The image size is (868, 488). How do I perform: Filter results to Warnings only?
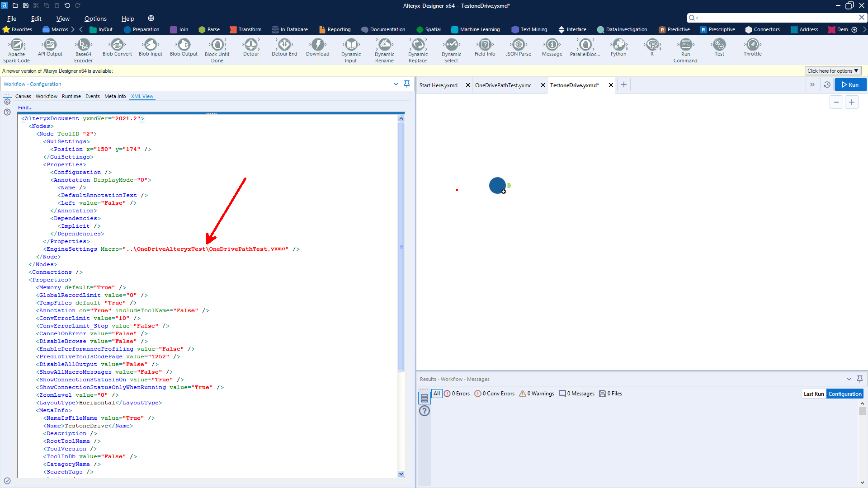click(x=537, y=394)
